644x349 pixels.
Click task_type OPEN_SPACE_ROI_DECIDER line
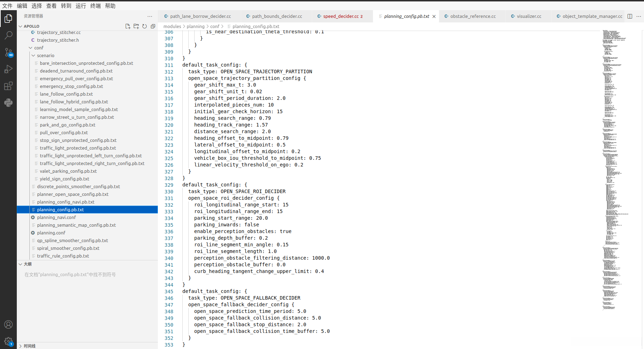click(237, 192)
